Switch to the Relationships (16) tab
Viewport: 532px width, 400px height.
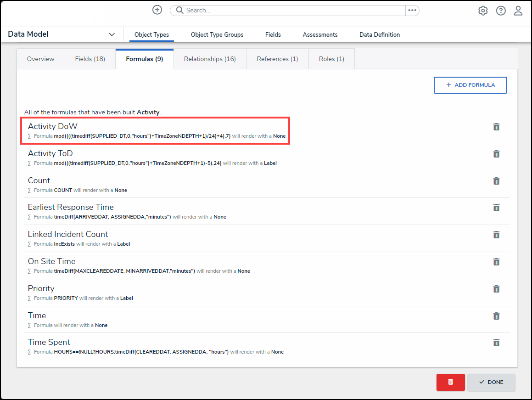tap(210, 59)
